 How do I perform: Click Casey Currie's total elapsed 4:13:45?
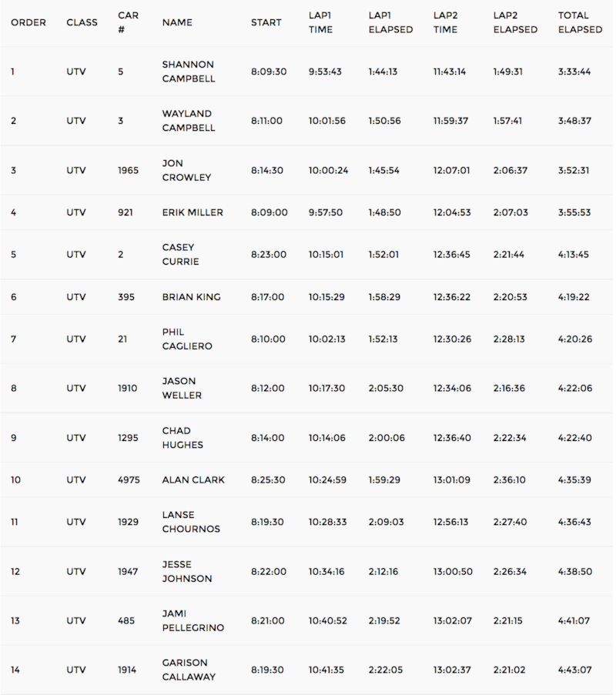[574, 255]
